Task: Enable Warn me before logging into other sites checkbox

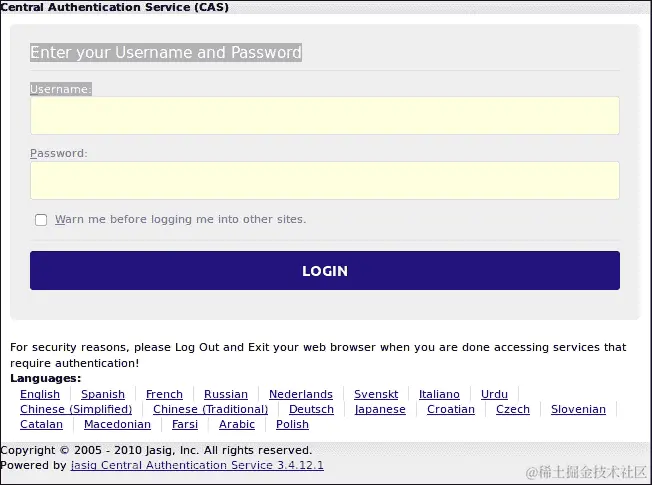Action: tap(41, 220)
